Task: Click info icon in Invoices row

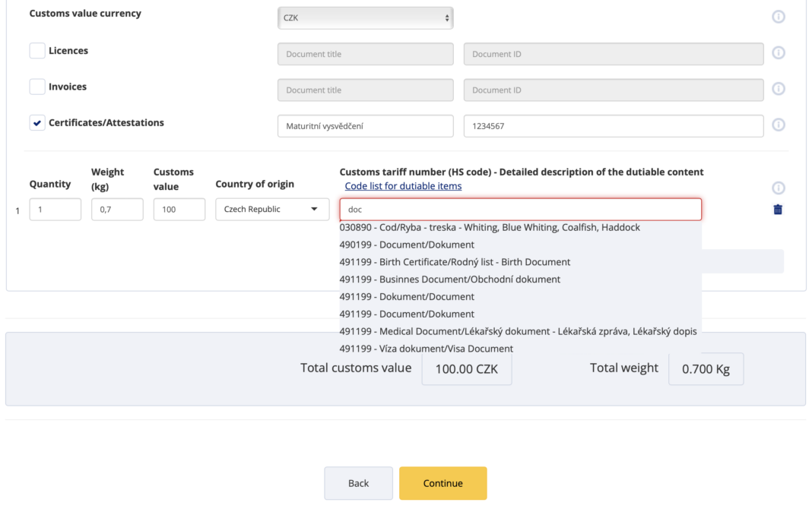Action: [x=778, y=89]
